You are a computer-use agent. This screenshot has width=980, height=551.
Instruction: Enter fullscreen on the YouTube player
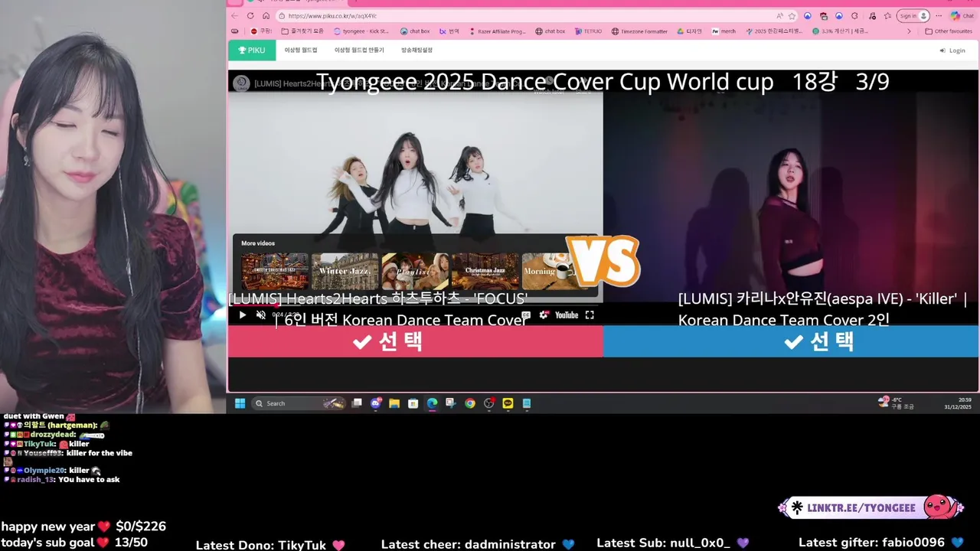(x=590, y=315)
